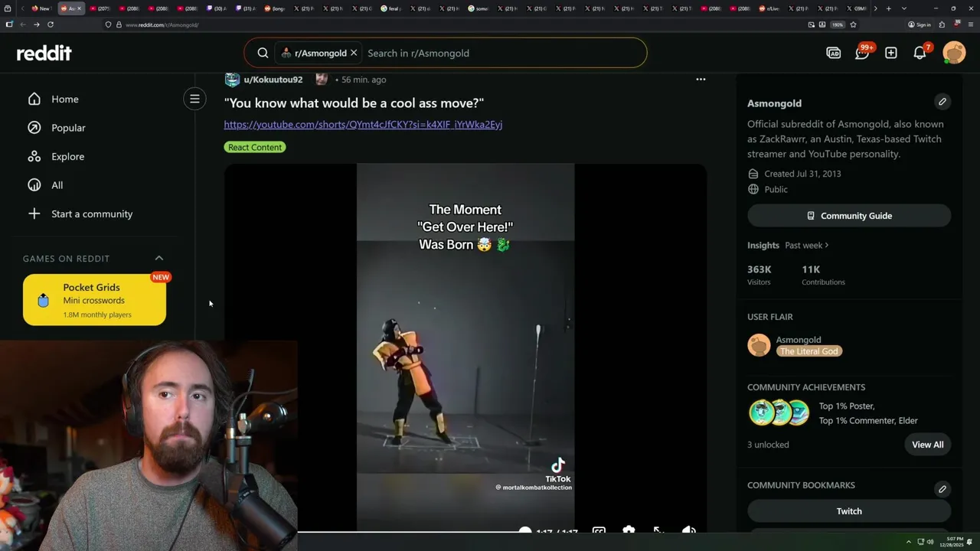Click Asmongold user flair avatar
980x551 pixels.
pyautogui.click(x=759, y=345)
